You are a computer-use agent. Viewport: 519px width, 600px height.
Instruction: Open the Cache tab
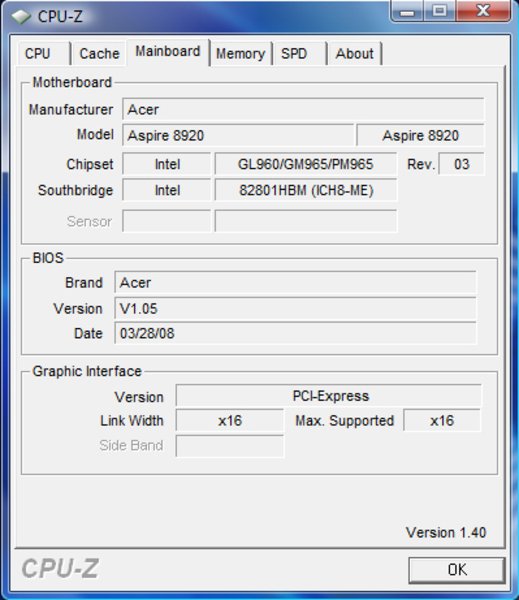tap(99, 54)
